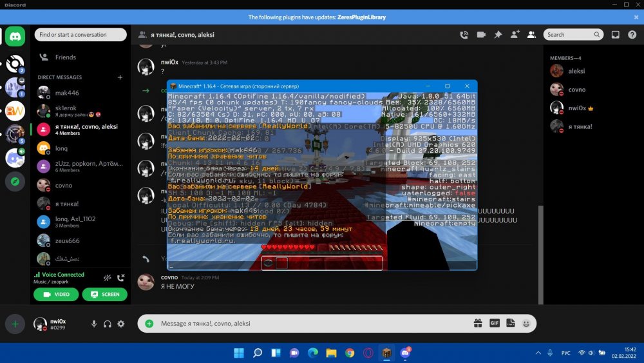Open group lonq, Axl_1102

(80, 222)
